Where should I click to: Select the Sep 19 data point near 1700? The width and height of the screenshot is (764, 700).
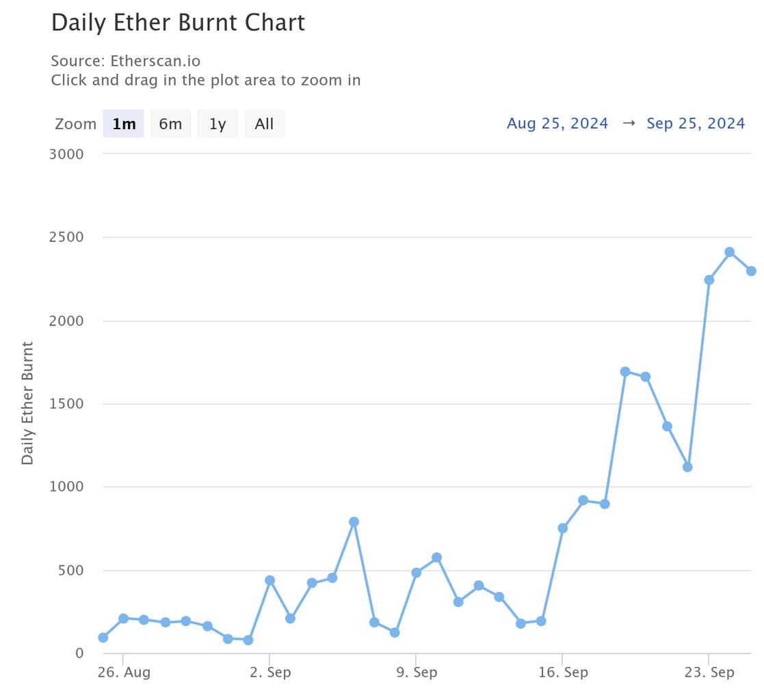tap(625, 372)
